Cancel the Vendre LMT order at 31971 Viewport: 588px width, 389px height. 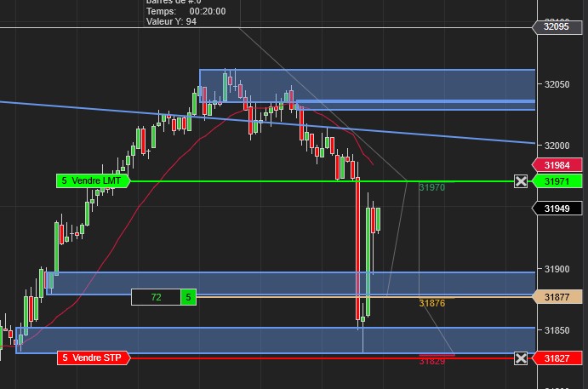coord(521,181)
